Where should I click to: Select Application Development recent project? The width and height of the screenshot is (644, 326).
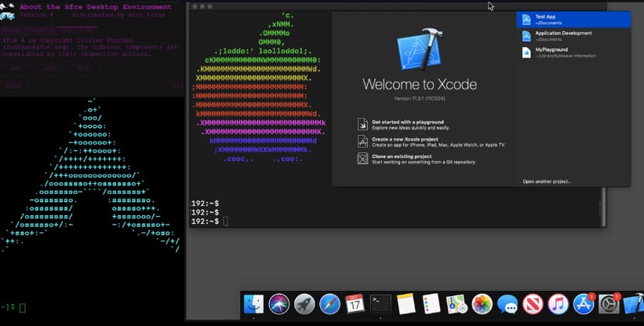coord(573,36)
